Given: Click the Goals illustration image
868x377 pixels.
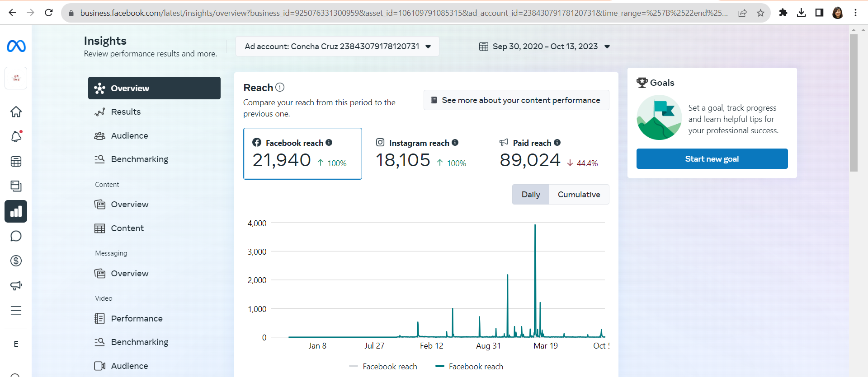Looking at the screenshot, I should [x=659, y=117].
